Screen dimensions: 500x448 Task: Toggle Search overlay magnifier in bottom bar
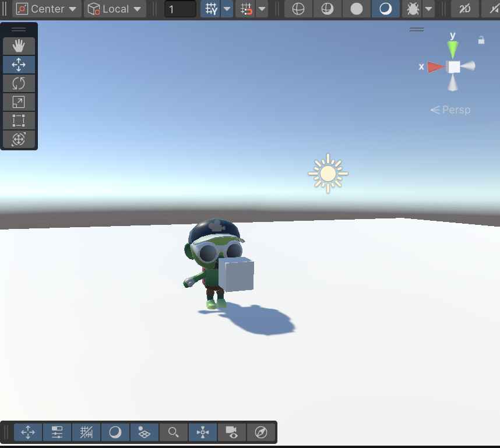click(174, 432)
